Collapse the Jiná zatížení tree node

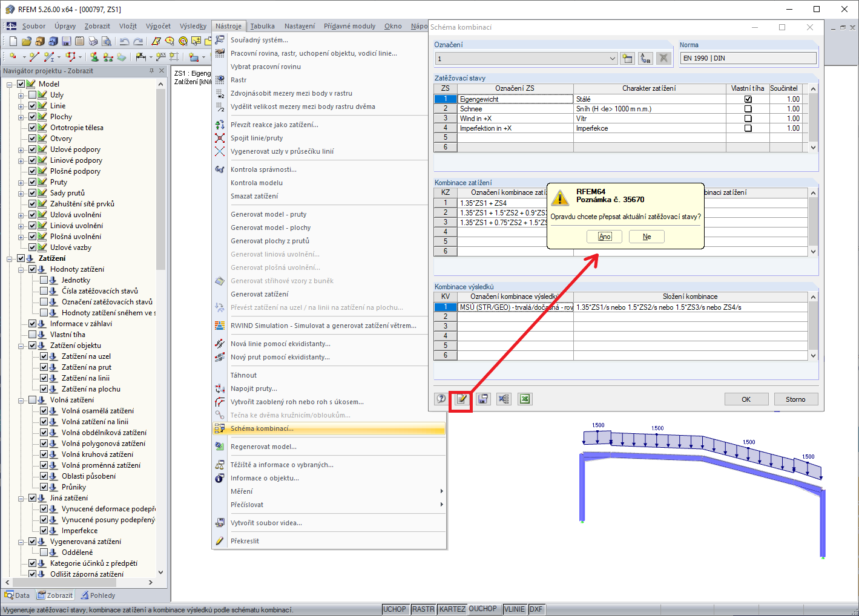(x=21, y=498)
